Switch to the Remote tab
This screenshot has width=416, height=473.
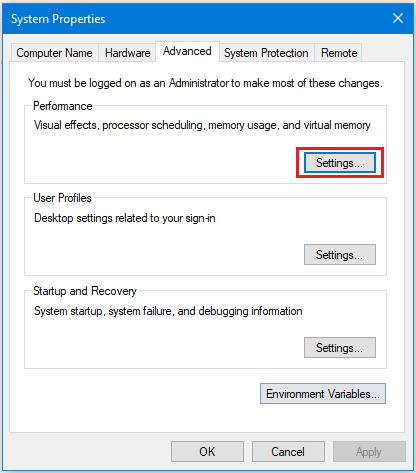[339, 53]
